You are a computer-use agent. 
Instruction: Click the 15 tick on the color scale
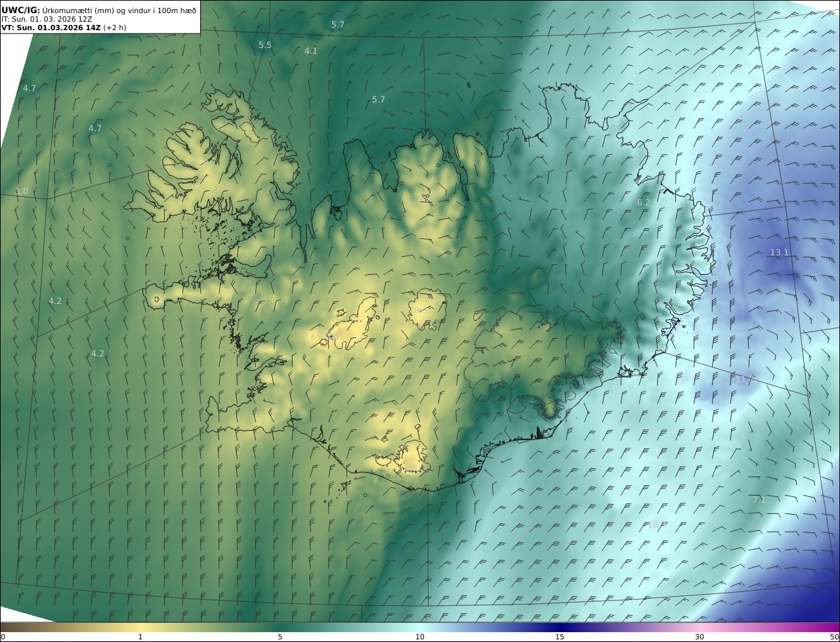[x=560, y=637]
